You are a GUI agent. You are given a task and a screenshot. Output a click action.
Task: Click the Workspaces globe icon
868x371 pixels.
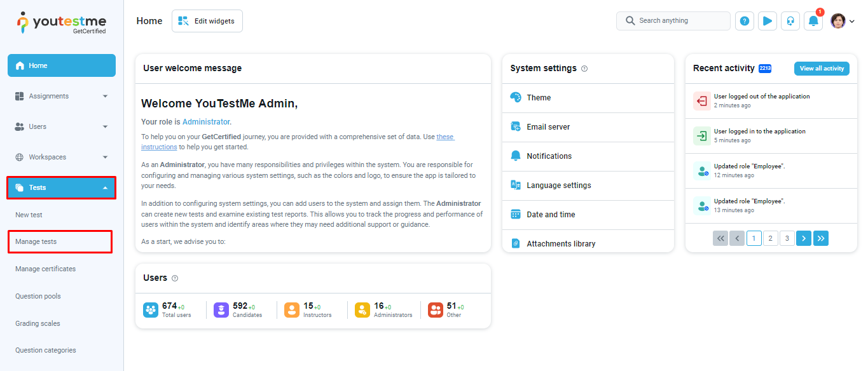(20, 157)
